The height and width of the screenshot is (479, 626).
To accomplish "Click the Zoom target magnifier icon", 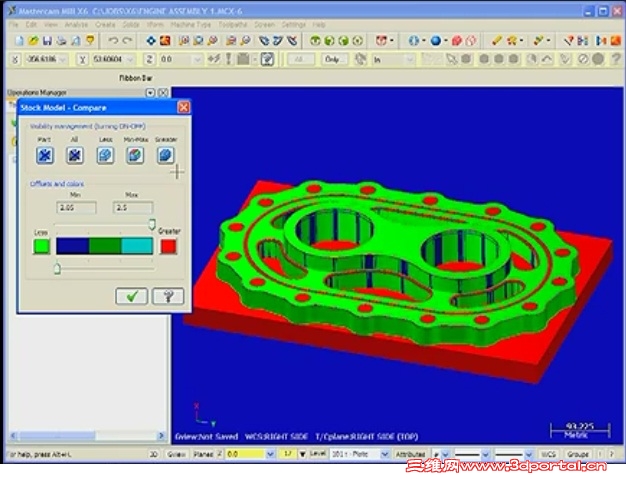I will 184,40.
